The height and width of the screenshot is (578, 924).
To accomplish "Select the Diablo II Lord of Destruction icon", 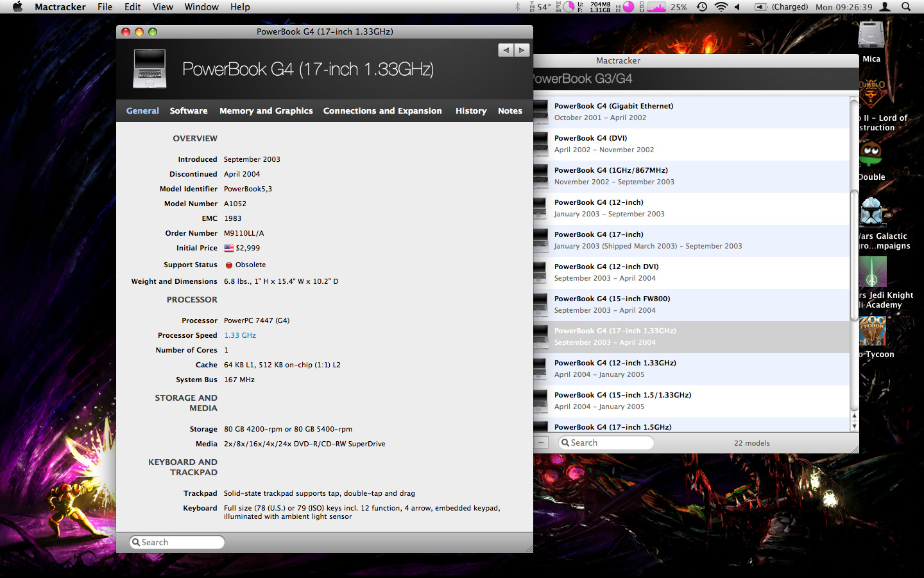I will [871, 94].
